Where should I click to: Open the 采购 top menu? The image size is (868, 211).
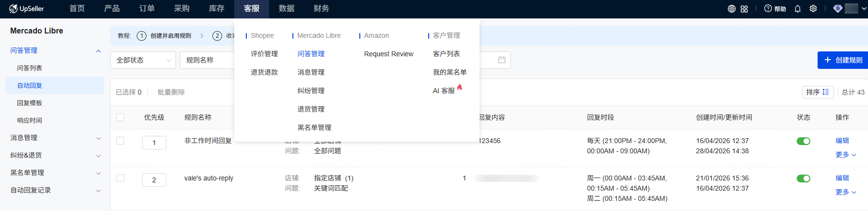[x=182, y=9]
